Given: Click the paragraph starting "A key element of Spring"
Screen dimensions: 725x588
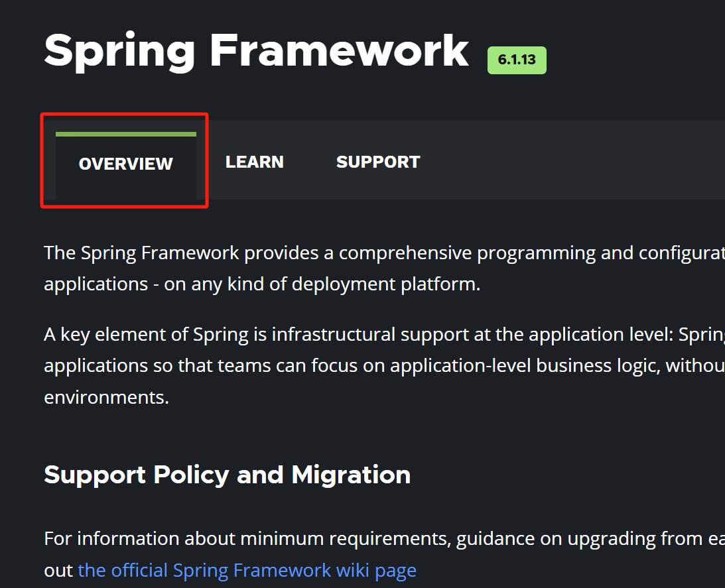Looking at the screenshot, I should pyautogui.click(x=384, y=366).
